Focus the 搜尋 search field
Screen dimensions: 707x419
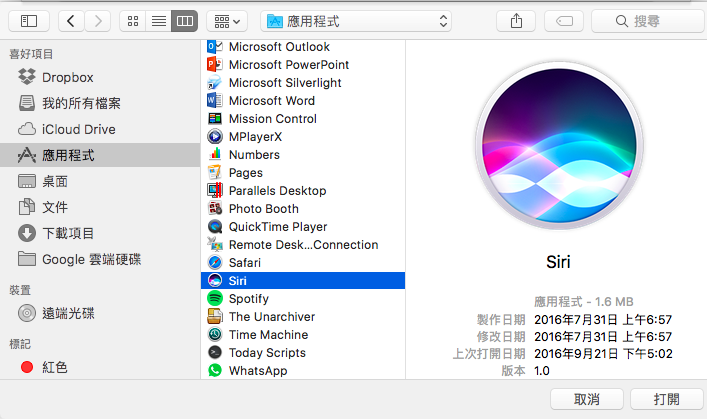point(648,21)
